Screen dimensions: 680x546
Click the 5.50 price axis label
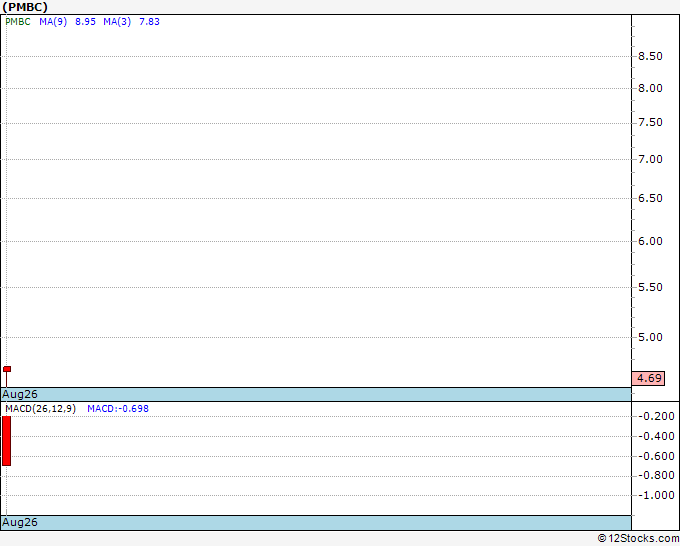650,288
